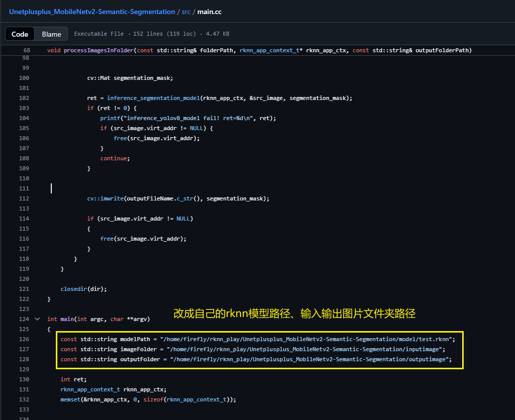Screen dimensions: 515x420
Task: Click processImagesInFolder in sticky header
Action: 99,50
